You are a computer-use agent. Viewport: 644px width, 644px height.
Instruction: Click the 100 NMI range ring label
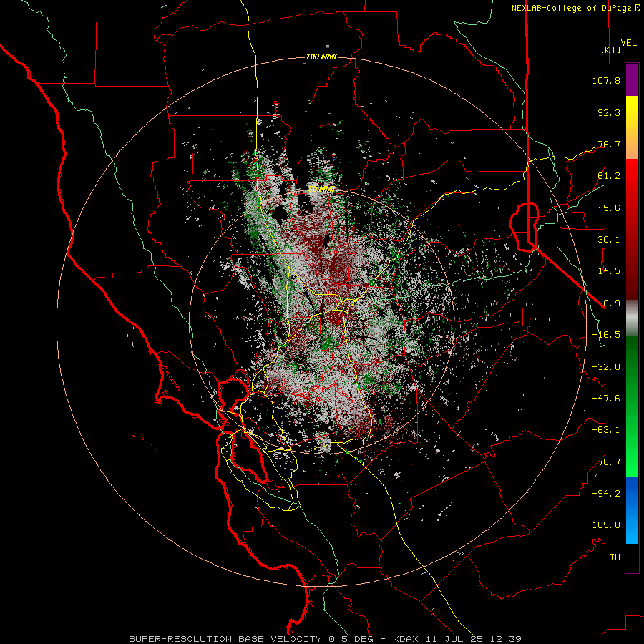point(321,57)
